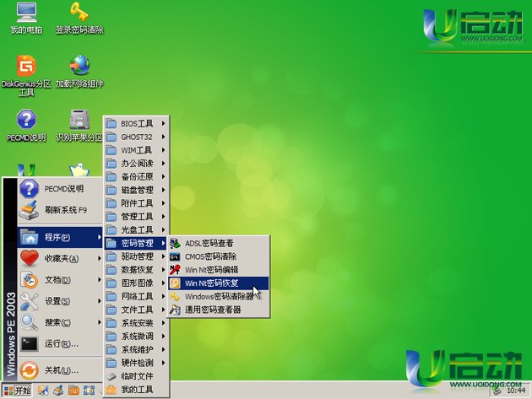Click the wrench icon beside 设置
The width and height of the screenshot is (532, 399).
pyautogui.click(x=30, y=301)
